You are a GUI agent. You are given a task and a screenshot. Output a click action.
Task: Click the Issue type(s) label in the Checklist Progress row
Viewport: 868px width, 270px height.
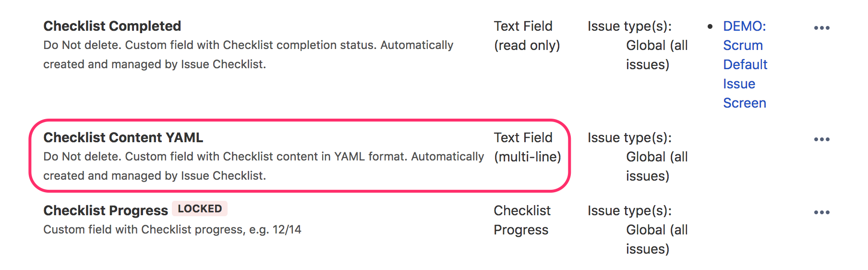(629, 210)
